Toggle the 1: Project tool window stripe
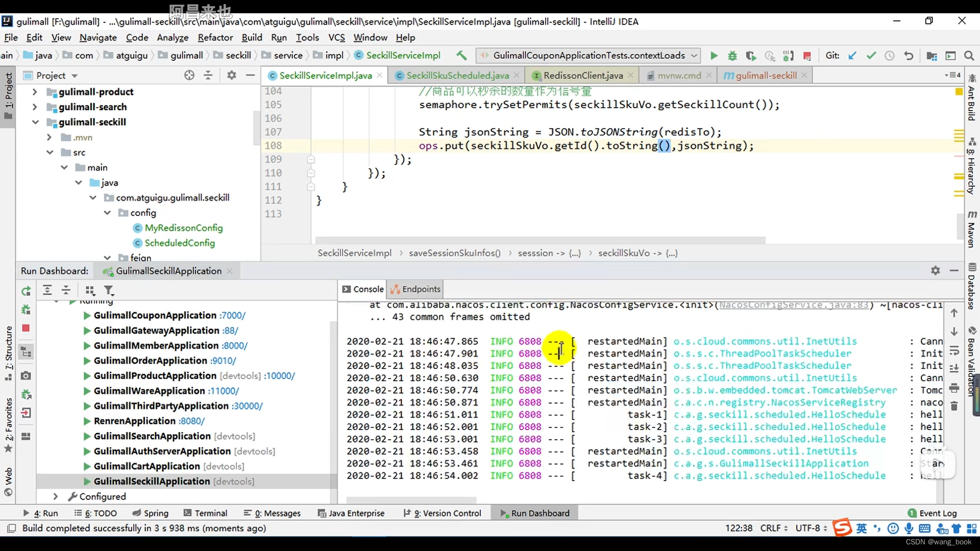Image resolution: width=980 pixels, height=551 pixels. [8, 96]
